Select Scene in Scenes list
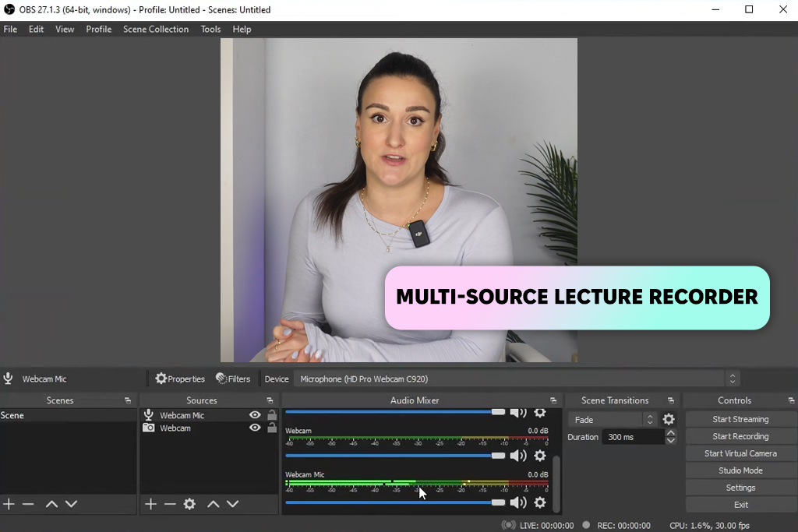 click(69, 415)
